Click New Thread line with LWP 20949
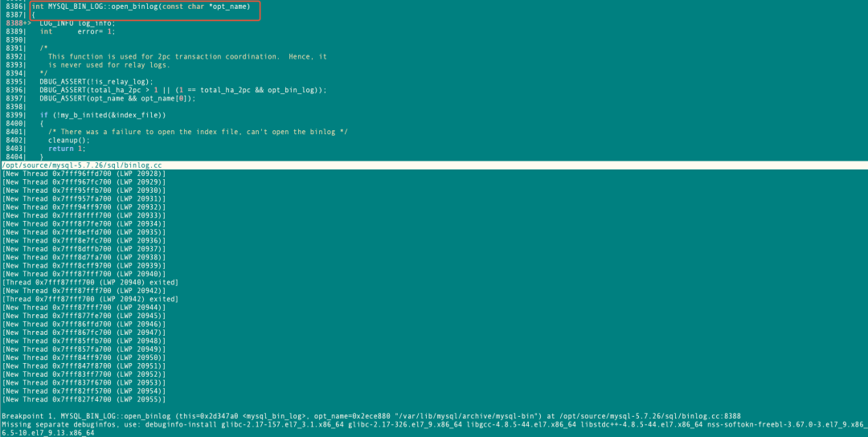The width and height of the screenshot is (868, 437). point(84,349)
